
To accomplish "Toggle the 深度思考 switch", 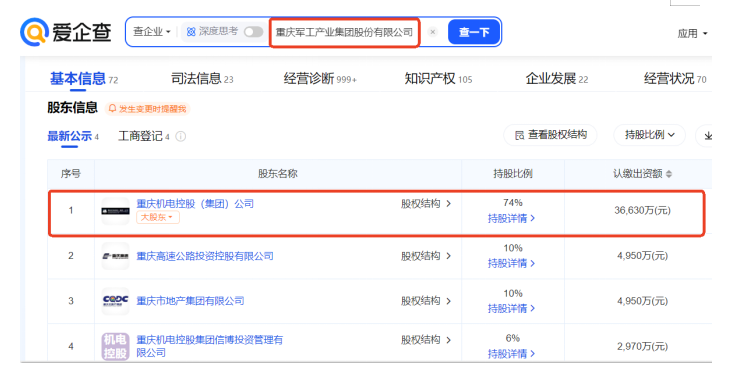I will coord(253,32).
